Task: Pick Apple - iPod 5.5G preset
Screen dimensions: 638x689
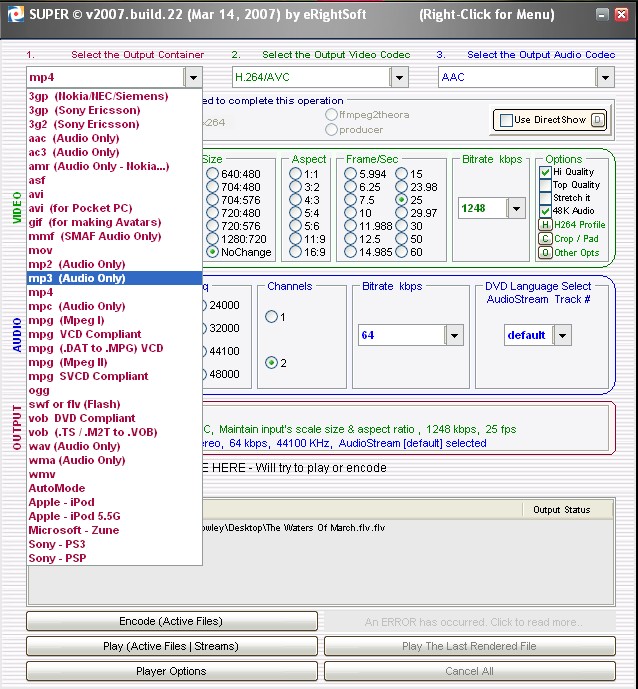Action: coord(114,516)
